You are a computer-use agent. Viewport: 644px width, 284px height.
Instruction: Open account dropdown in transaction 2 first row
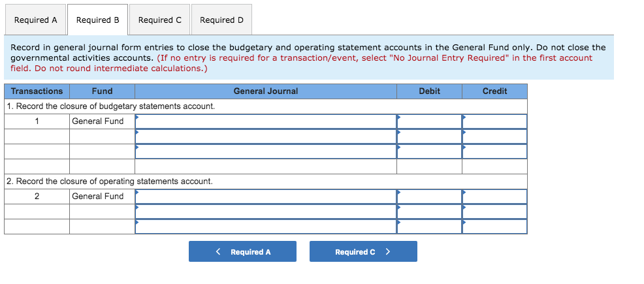click(266, 197)
